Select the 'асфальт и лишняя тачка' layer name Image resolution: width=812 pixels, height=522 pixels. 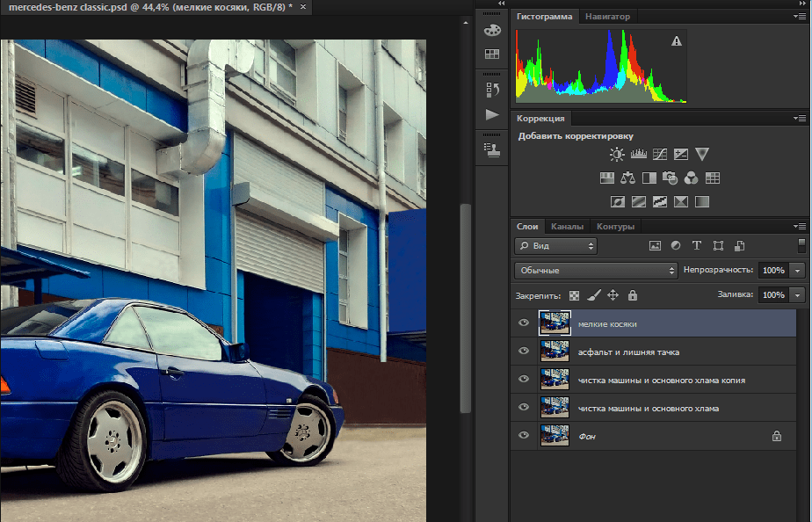coord(628,352)
